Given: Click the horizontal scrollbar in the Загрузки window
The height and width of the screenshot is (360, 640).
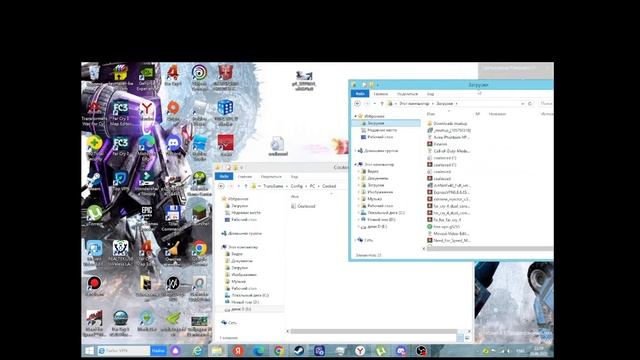Looking at the screenshot, I should 489,248.
